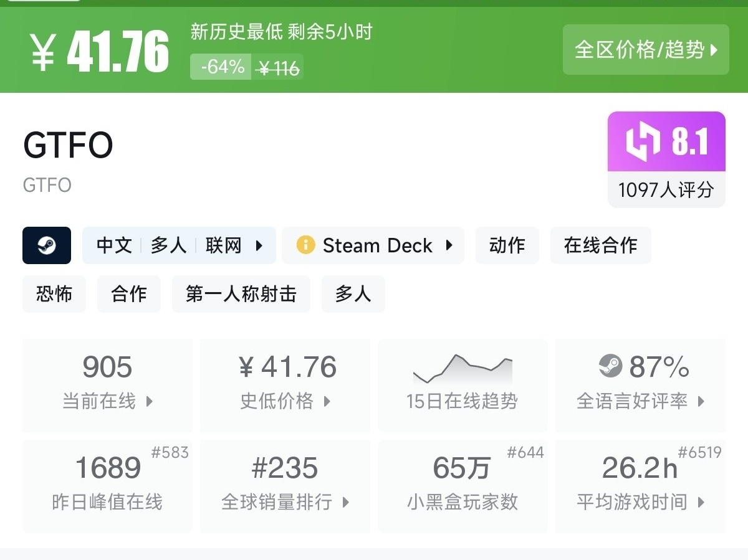The image size is (748, 560).
Task: Tap the 恐怖 horror tag
Action: tap(54, 294)
